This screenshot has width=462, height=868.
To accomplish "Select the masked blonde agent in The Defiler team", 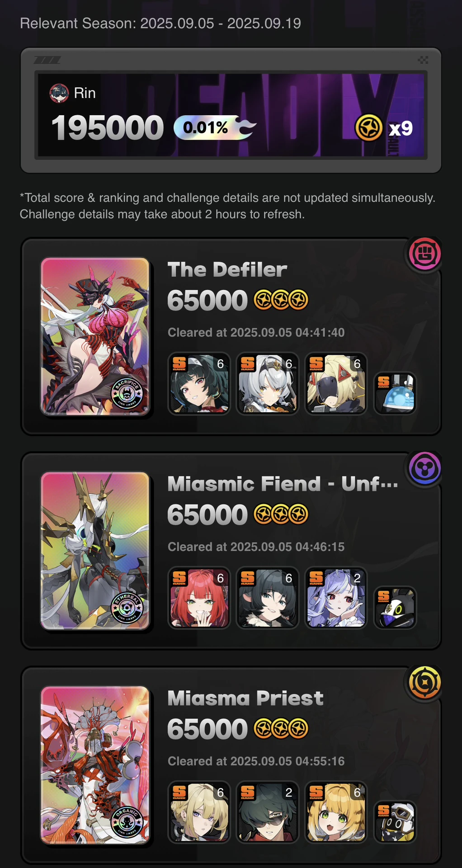I will 336,383.
